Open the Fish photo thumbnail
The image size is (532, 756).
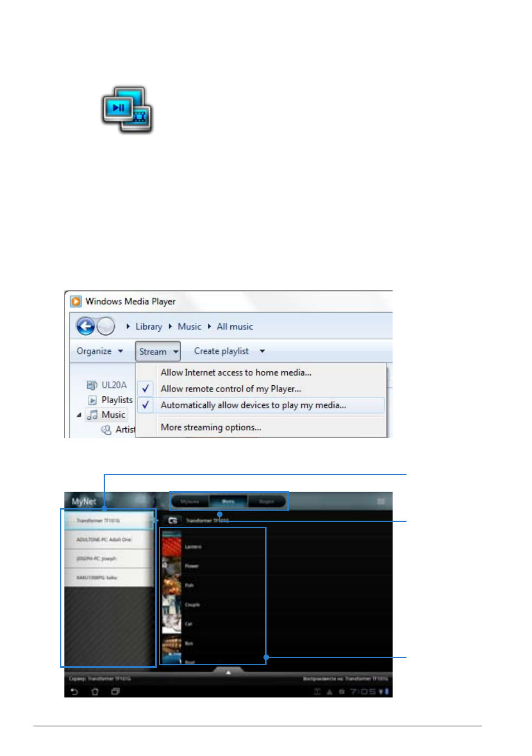(x=172, y=585)
